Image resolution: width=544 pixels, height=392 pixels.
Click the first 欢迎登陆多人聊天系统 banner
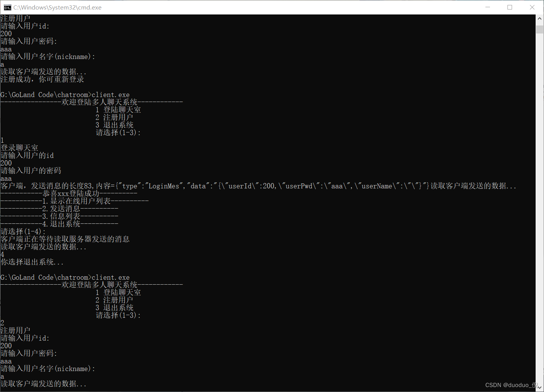pos(92,102)
